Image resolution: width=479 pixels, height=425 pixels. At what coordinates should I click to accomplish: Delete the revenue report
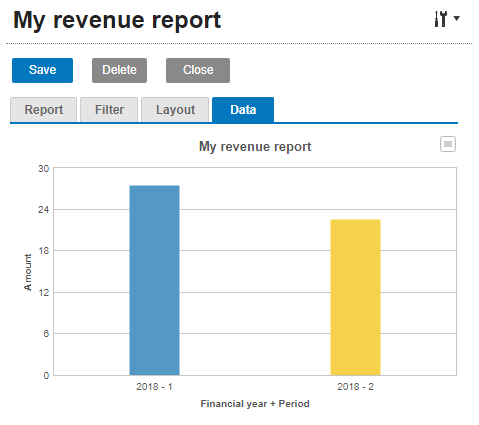119,70
